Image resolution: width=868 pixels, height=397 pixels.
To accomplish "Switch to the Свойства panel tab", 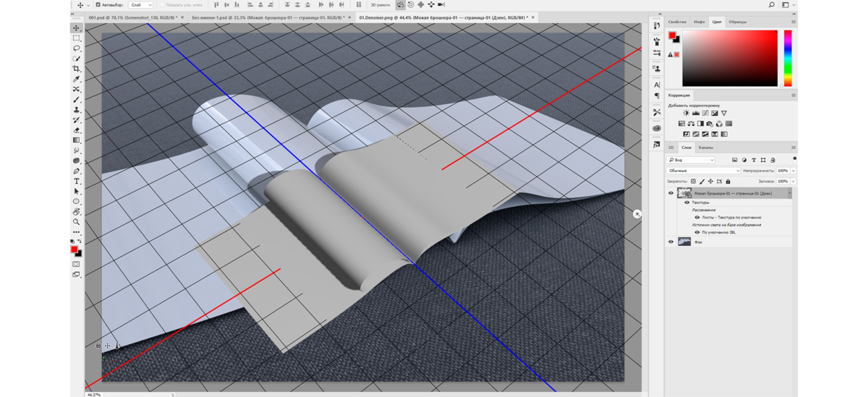I will (x=677, y=22).
